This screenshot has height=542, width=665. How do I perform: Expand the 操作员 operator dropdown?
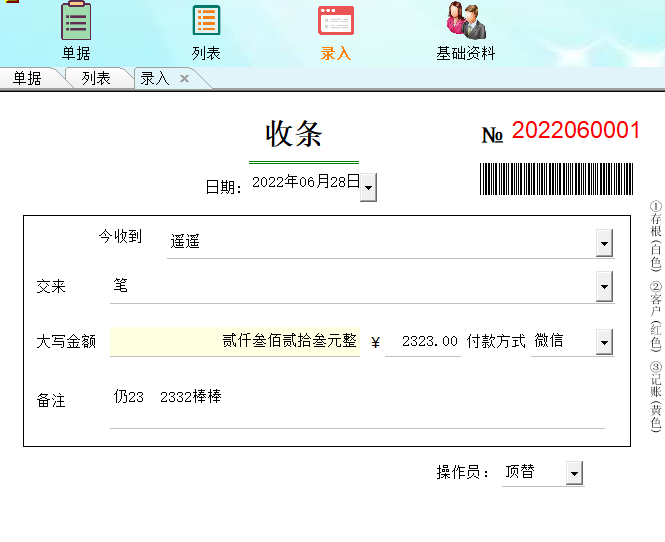pos(574,473)
